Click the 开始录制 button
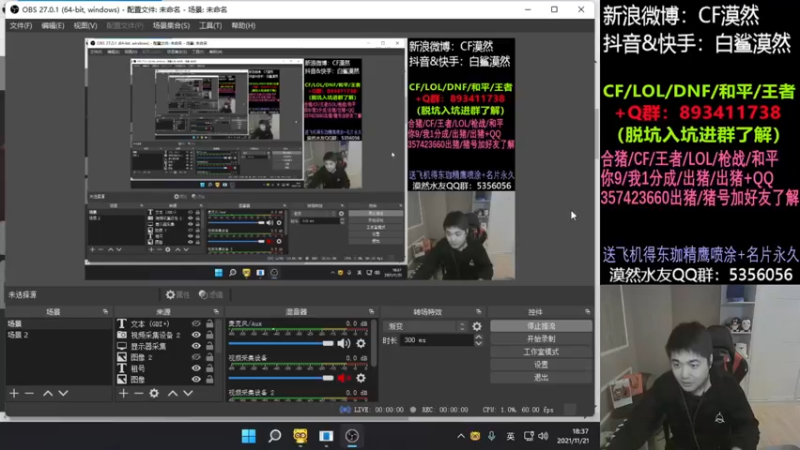Screen dimensions: 800x450 click(541, 339)
